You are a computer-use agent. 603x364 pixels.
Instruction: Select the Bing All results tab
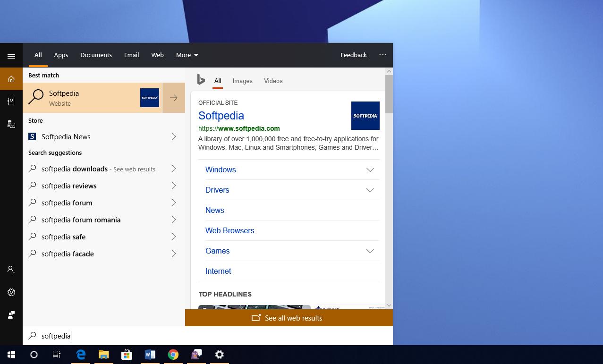click(218, 81)
